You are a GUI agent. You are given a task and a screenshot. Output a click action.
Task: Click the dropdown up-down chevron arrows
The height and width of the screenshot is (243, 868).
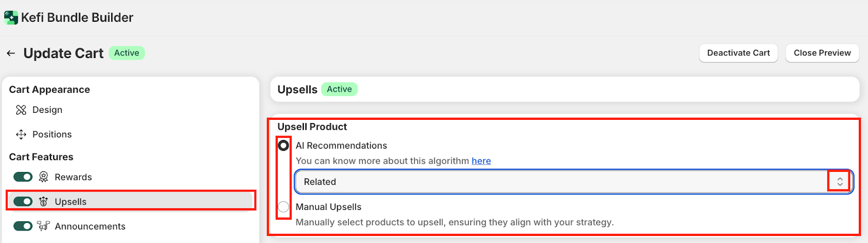click(x=839, y=182)
